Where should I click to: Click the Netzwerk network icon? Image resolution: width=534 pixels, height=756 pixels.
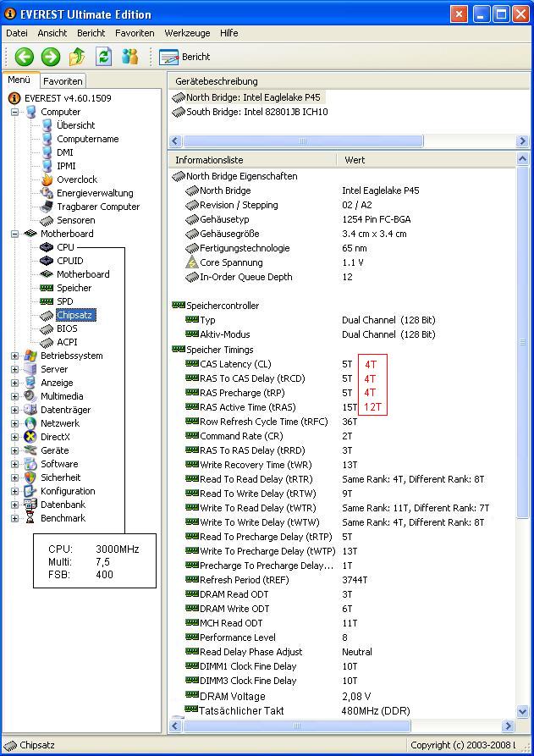30,423
